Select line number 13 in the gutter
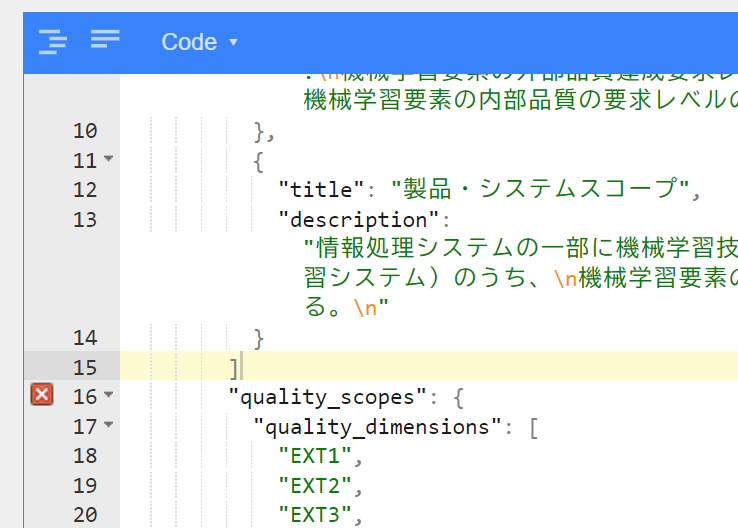This screenshot has height=528, width=738. tap(85, 220)
